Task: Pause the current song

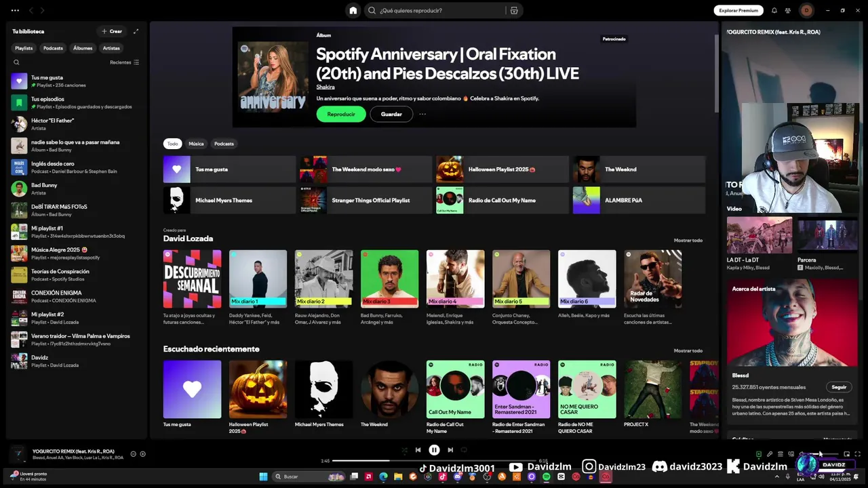Action: click(x=434, y=450)
